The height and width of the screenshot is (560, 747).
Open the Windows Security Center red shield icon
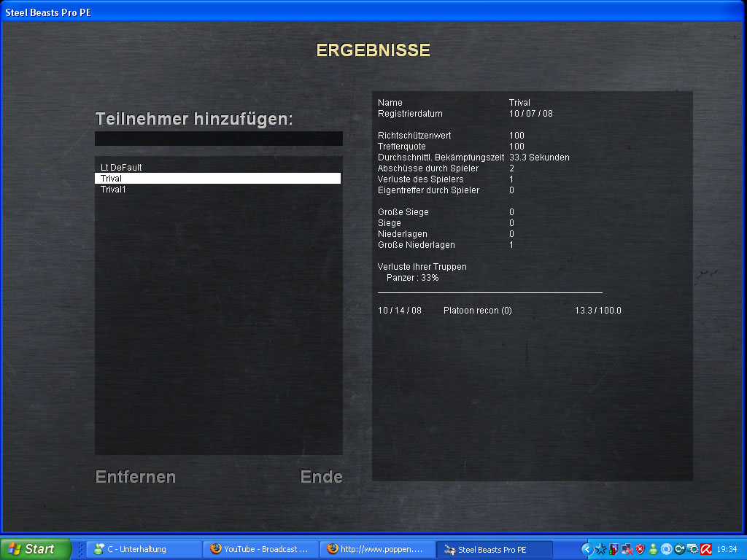point(640,549)
